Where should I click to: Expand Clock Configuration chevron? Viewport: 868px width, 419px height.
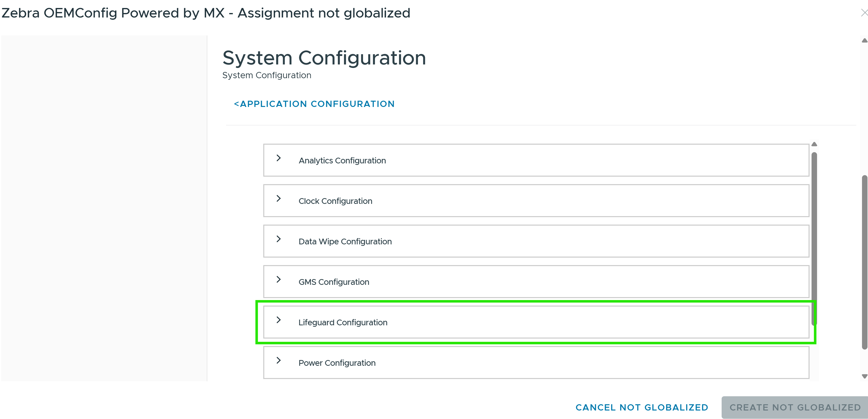tap(278, 198)
